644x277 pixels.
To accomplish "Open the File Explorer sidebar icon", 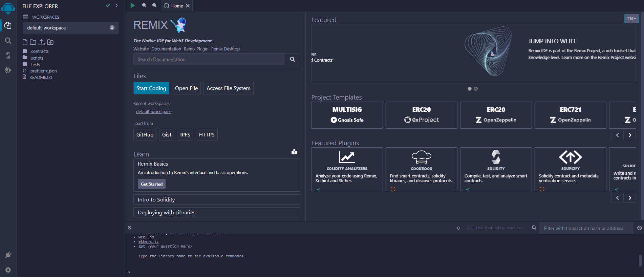I will 8,25.
